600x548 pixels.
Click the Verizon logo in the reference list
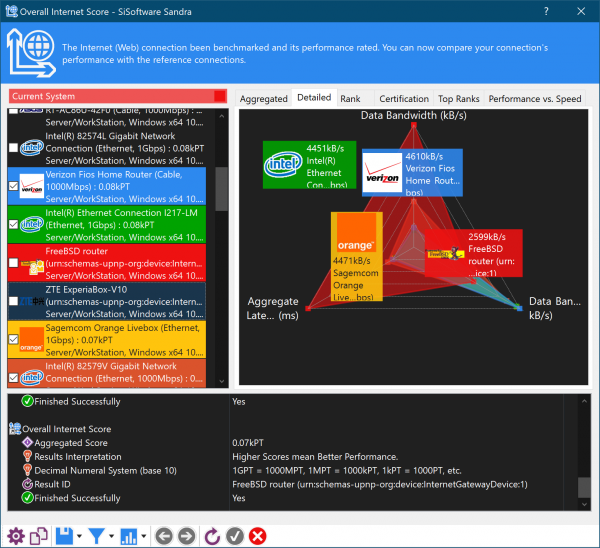[x=32, y=186]
